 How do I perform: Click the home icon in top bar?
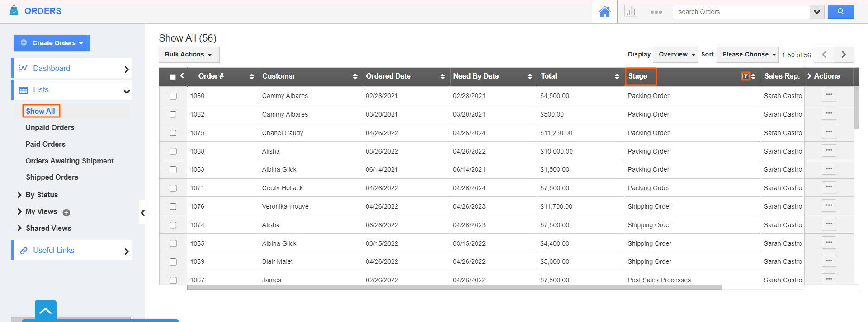[x=604, y=12]
